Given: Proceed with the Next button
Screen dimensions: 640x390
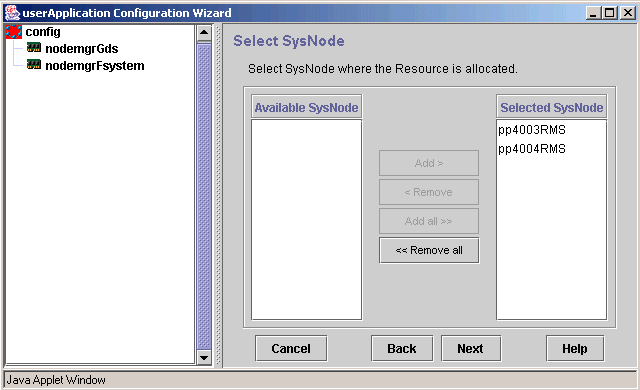Looking at the screenshot, I should click(471, 348).
